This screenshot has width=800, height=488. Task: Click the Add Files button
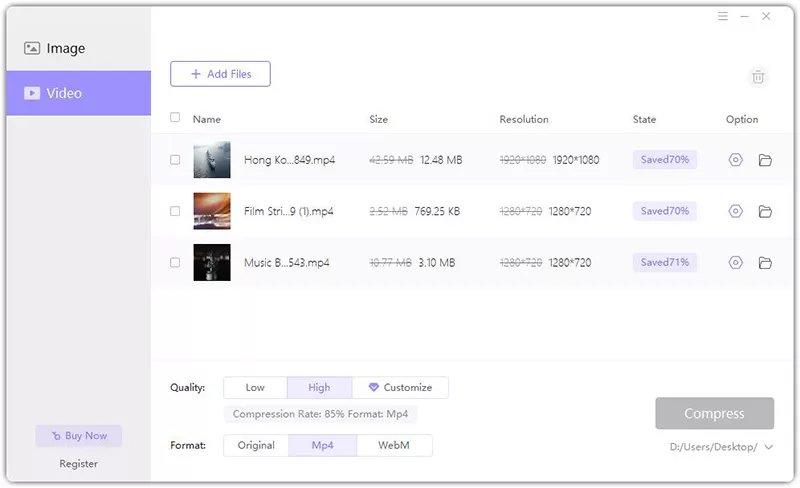coord(220,74)
